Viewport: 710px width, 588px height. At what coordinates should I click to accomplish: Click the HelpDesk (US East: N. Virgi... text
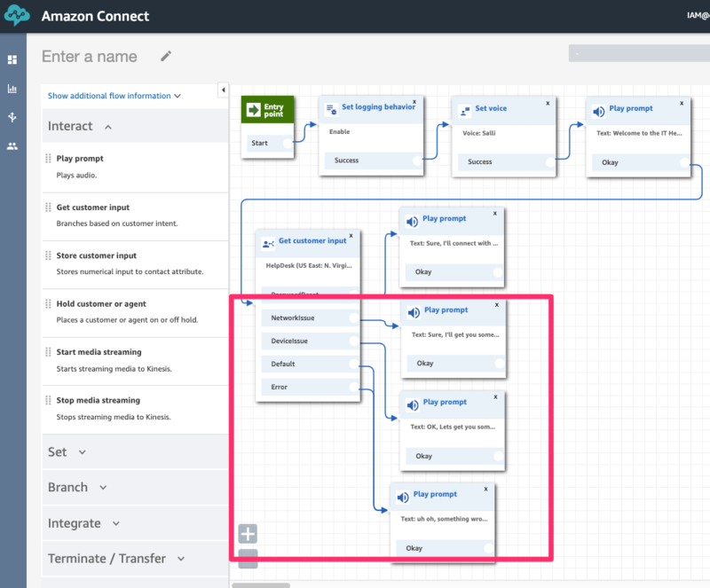tap(309, 266)
